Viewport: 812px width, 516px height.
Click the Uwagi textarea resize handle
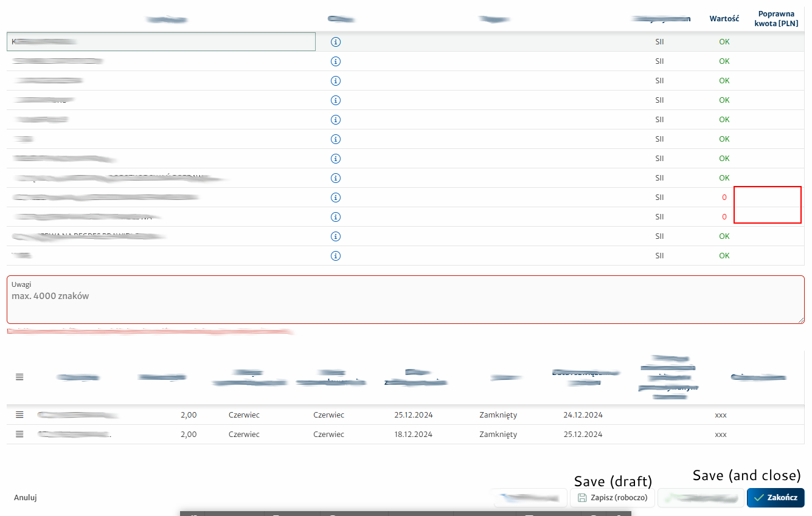[801, 318]
